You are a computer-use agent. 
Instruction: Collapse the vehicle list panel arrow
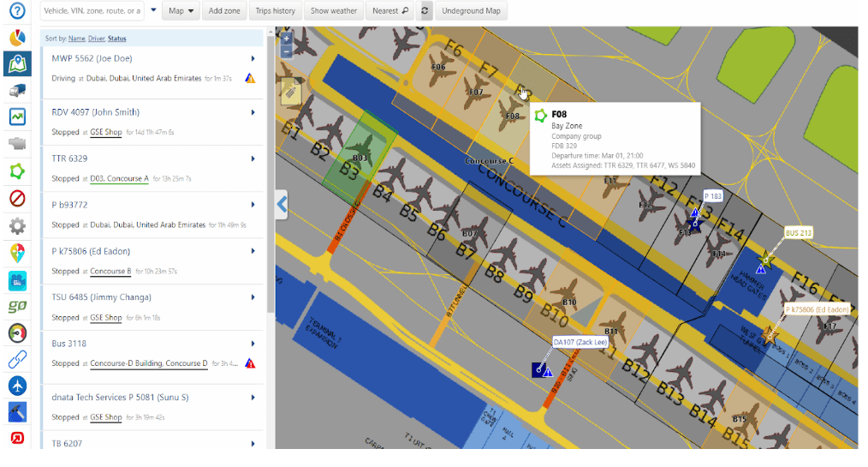point(282,205)
